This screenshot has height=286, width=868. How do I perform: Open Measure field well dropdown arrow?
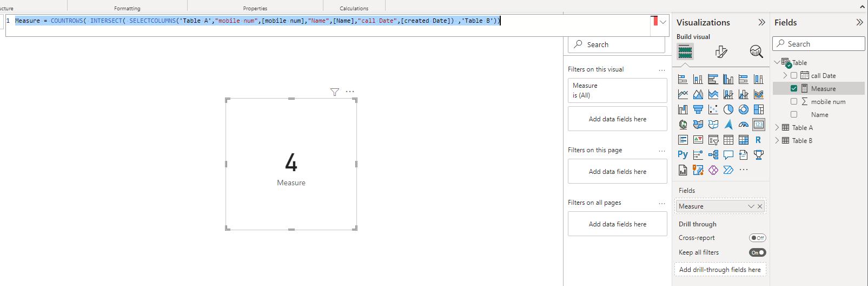(x=751, y=206)
